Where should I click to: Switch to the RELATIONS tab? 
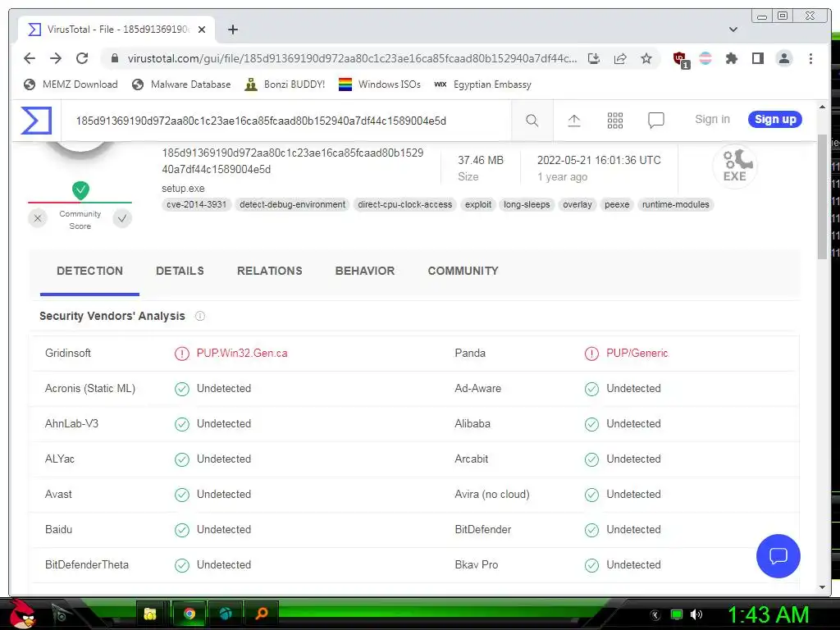point(269,271)
